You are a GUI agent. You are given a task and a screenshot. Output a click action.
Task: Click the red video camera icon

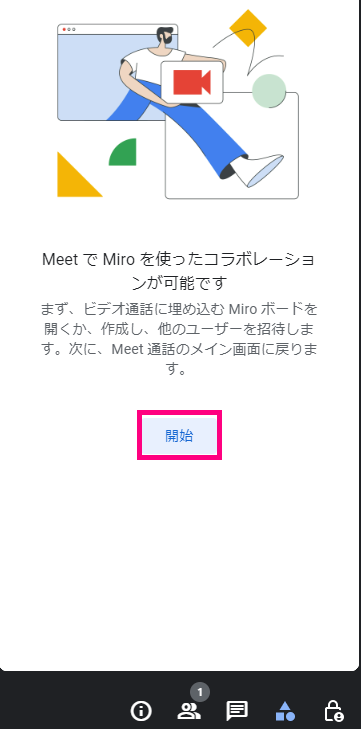tap(192, 82)
